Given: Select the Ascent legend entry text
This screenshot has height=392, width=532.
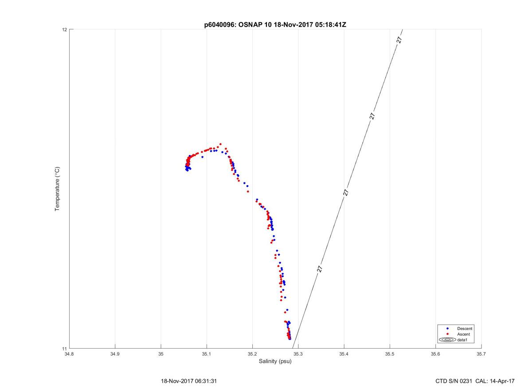Looking at the screenshot, I should (x=464, y=334).
